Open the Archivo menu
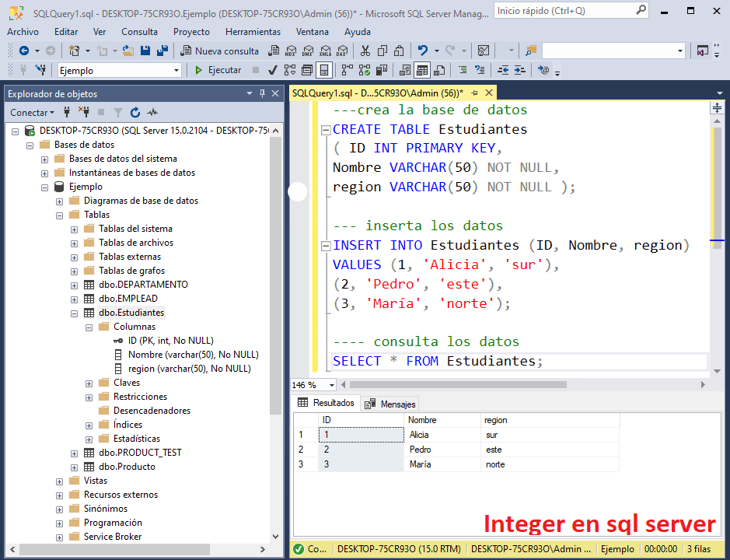The height and width of the screenshot is (560, 730). pyautogui.click(x=23, y=32)
